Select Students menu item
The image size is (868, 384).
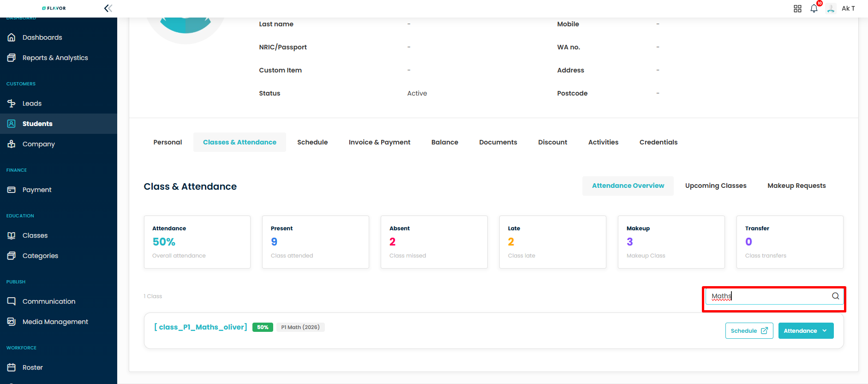59,124
